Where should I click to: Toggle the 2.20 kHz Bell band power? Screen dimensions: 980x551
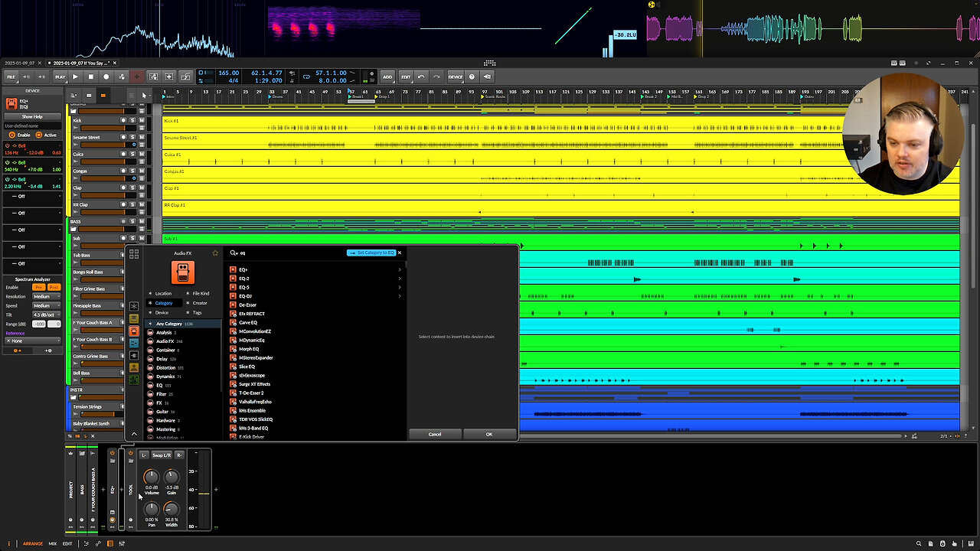pyautogui.click(x=8, y=179)
